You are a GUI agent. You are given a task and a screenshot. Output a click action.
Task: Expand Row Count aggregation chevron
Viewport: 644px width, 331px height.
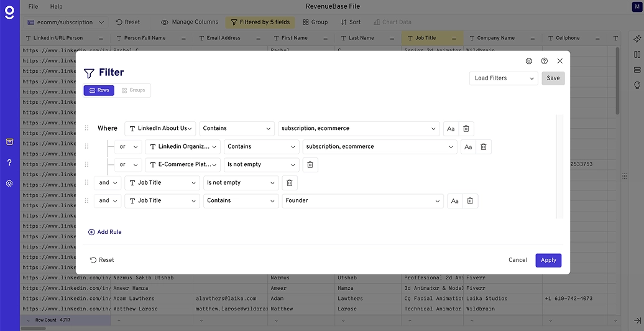click(x=28, y=320)
